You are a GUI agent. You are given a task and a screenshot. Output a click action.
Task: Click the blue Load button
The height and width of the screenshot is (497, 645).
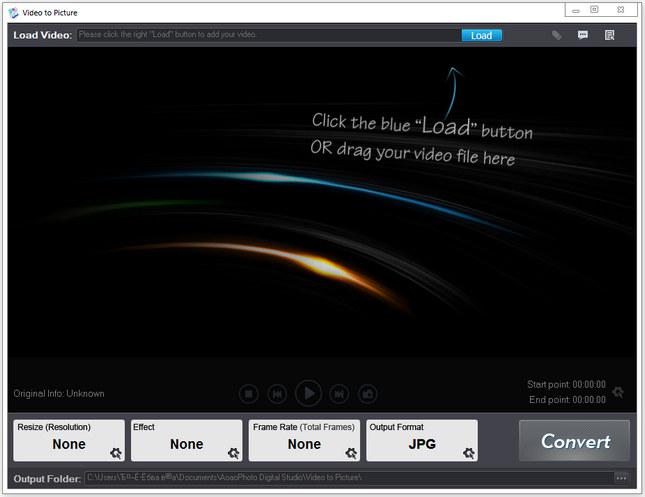coord(481,35)
